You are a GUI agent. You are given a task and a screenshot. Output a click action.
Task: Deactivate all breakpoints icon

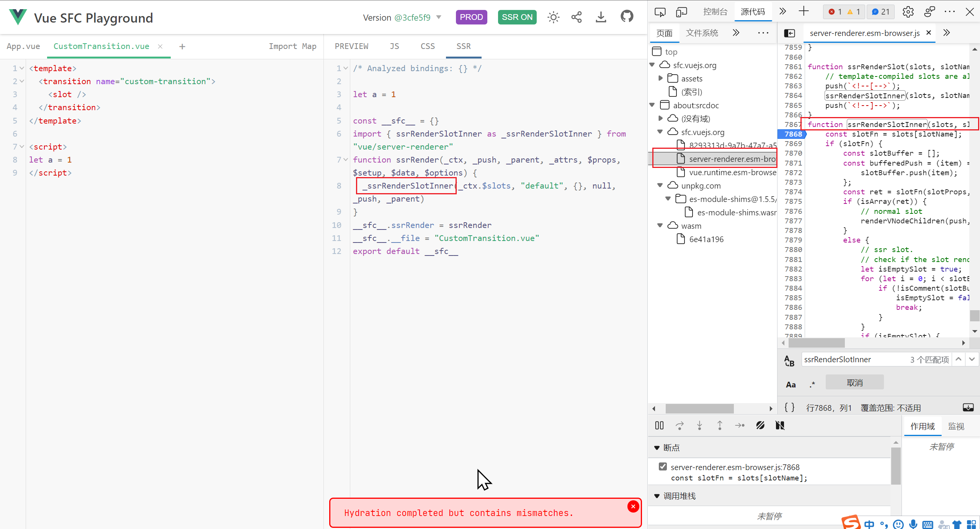[760, 425]
